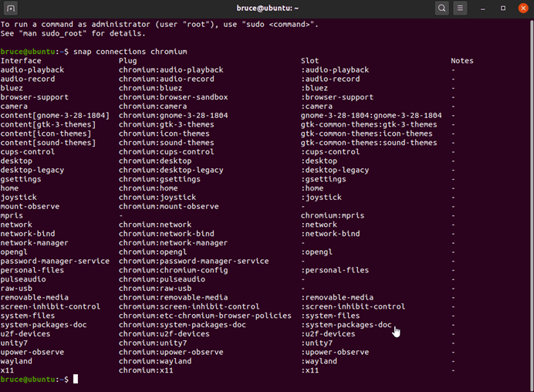Click 'screen-inhibit-control' interface entry
The width and height of the screenshot is (534, 392).
point(50,307)
